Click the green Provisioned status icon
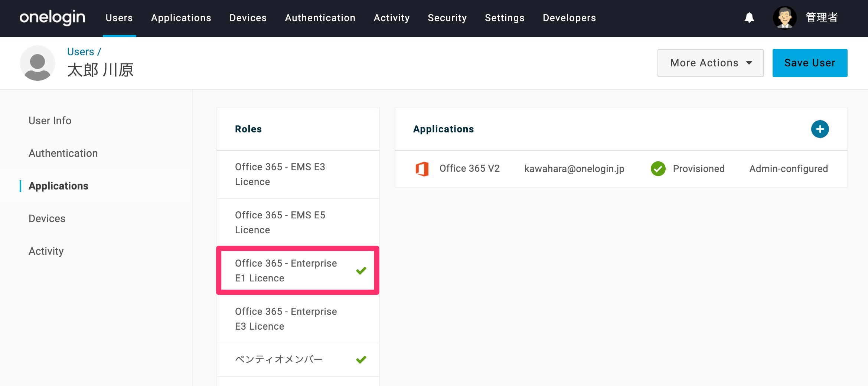 point(658,169)
